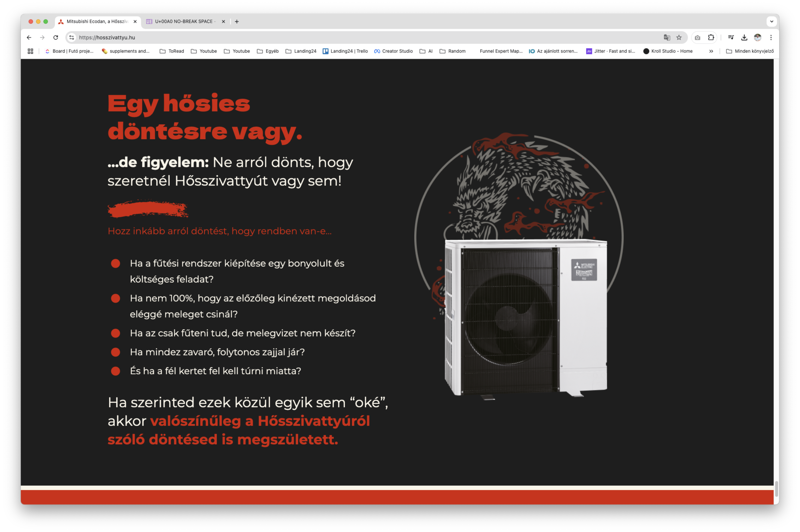The height and width of the screenshot is (532, 800).
Task: Expand the hidden bookmarks chevron
Action: click(x=711, y=51)
